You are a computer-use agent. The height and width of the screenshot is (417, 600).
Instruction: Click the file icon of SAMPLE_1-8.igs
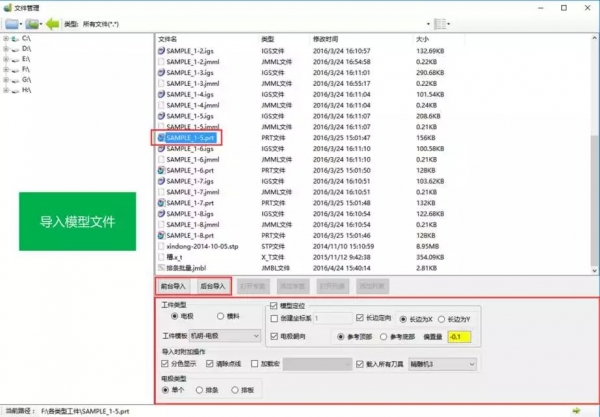(x=161, y=213)
